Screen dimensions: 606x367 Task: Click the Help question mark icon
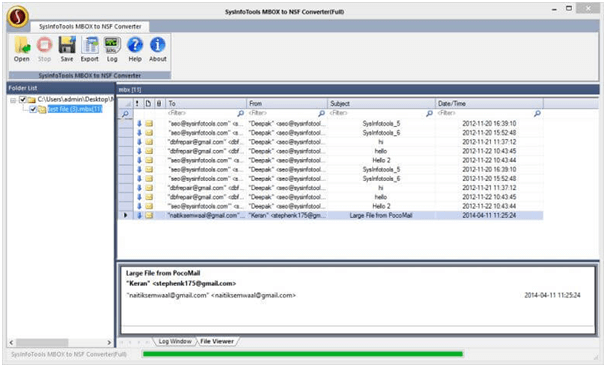click(135, 45)
